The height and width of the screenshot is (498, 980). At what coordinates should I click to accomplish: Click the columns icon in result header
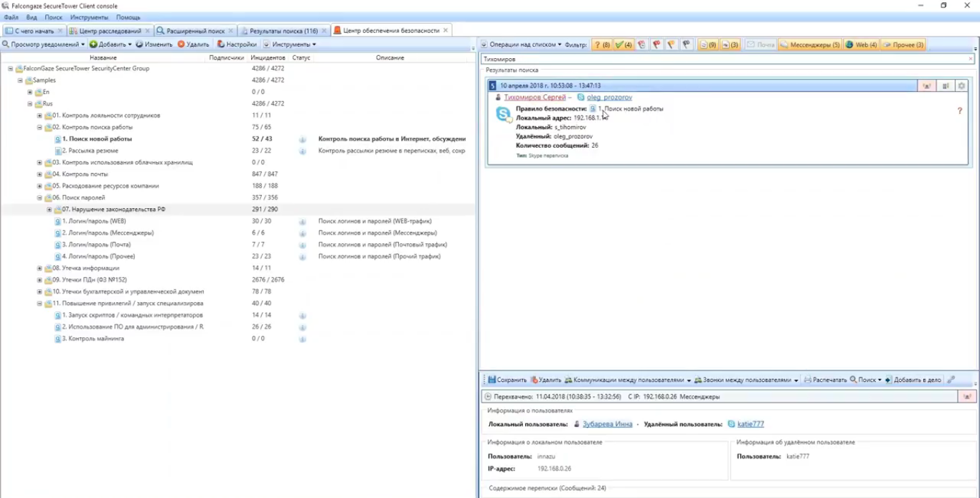click(x=945, y=85)
